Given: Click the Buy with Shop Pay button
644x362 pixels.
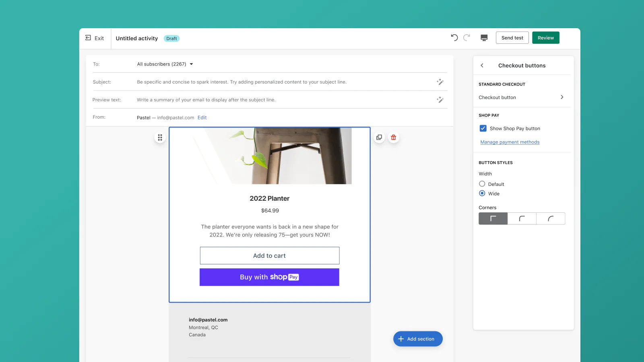Looking at the screenshot, I should (x=269, y=277).
